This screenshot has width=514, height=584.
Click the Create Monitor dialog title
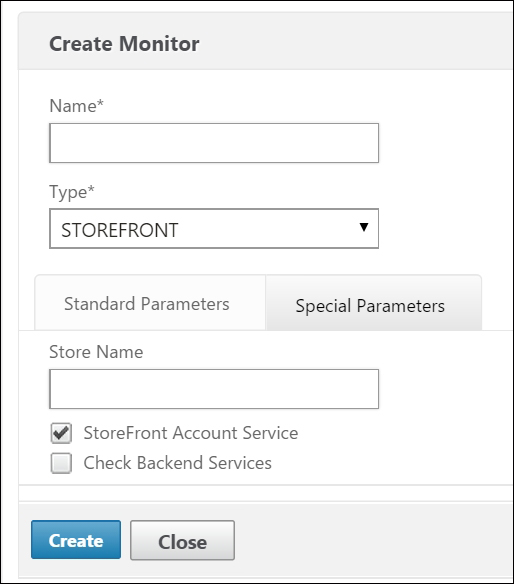[124, 44]
